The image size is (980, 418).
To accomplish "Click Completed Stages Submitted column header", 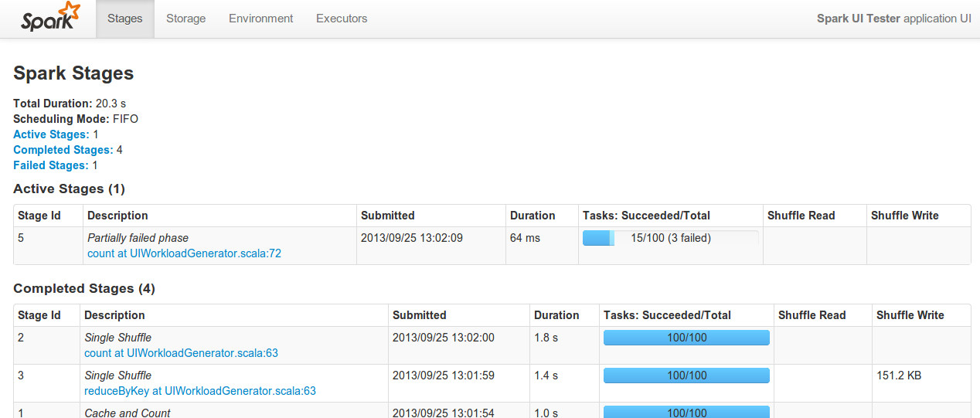I will point(419,315).
